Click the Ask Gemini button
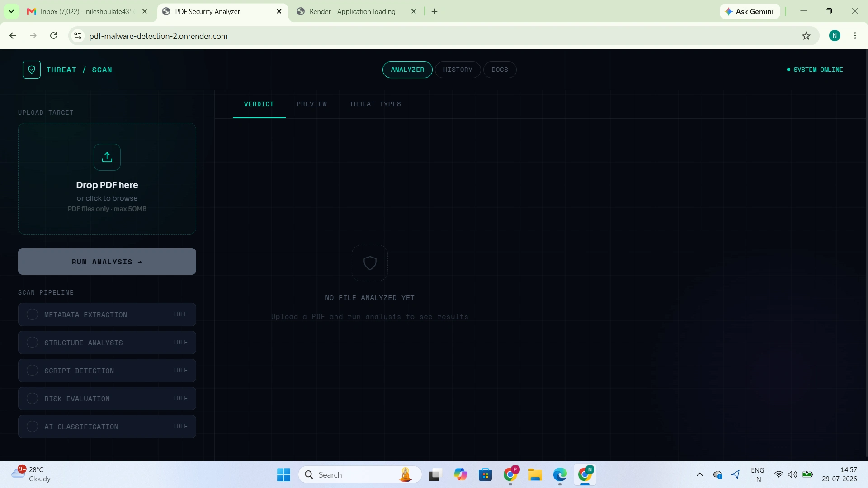The height and width of the screenshot is (488, 868). pos(750,11)
